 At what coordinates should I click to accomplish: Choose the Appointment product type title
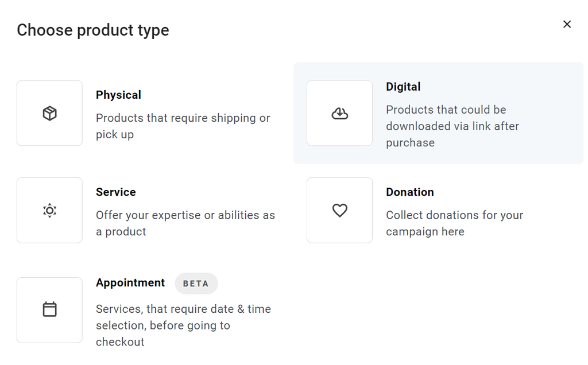(x=130, y=283)
